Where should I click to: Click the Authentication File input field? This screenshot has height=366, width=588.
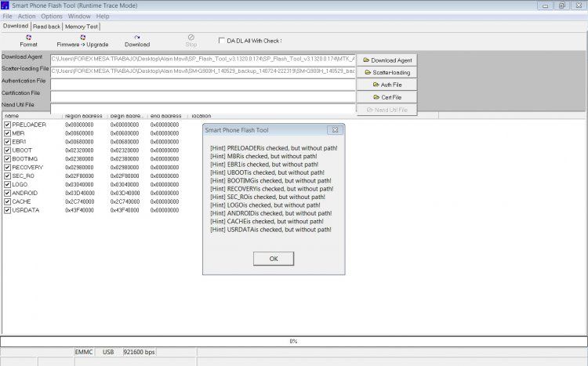click(x=203, y=84)
